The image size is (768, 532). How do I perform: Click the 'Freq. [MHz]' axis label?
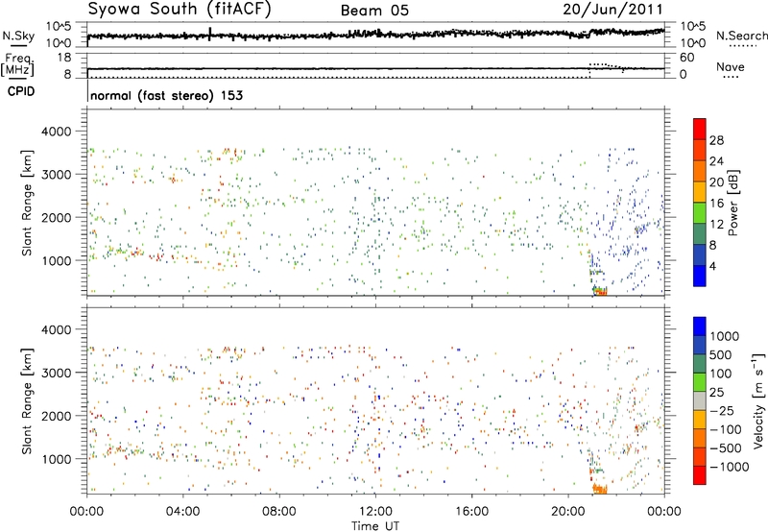[17, 65]
